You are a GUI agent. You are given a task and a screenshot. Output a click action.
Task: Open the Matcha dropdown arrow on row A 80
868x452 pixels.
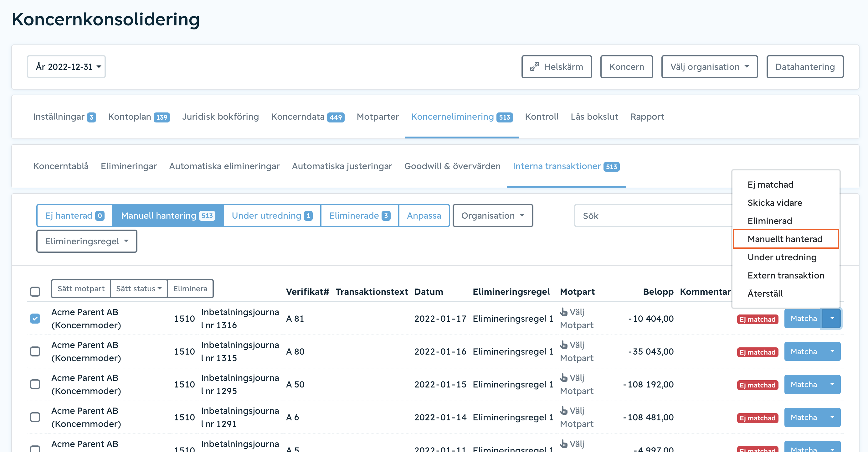point(832,351)
